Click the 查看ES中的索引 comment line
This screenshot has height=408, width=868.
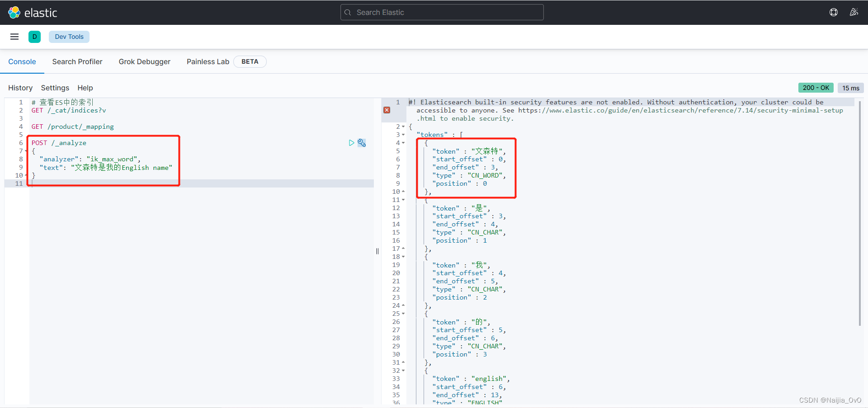pyautogui.click(x=62, y=102)
